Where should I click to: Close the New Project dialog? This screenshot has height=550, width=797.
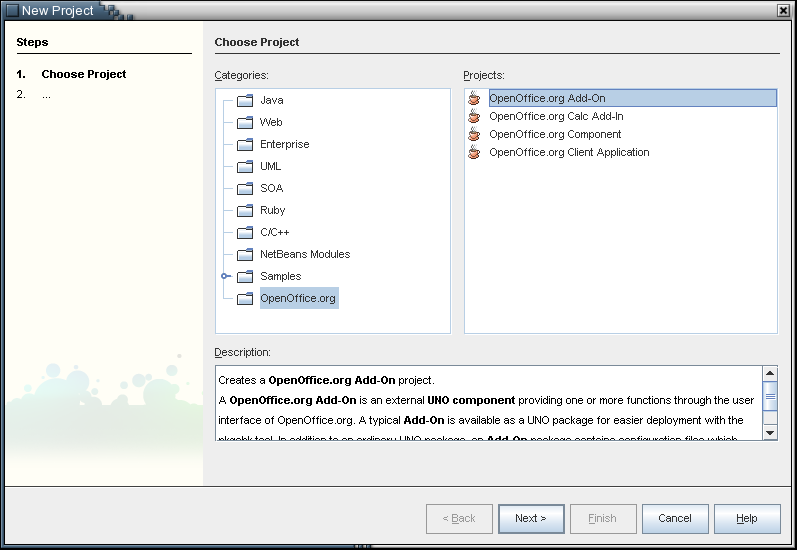pos(783,10)
